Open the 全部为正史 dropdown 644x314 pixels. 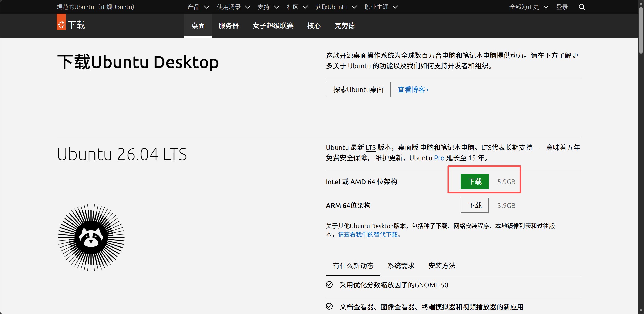[x=529, y=7]
